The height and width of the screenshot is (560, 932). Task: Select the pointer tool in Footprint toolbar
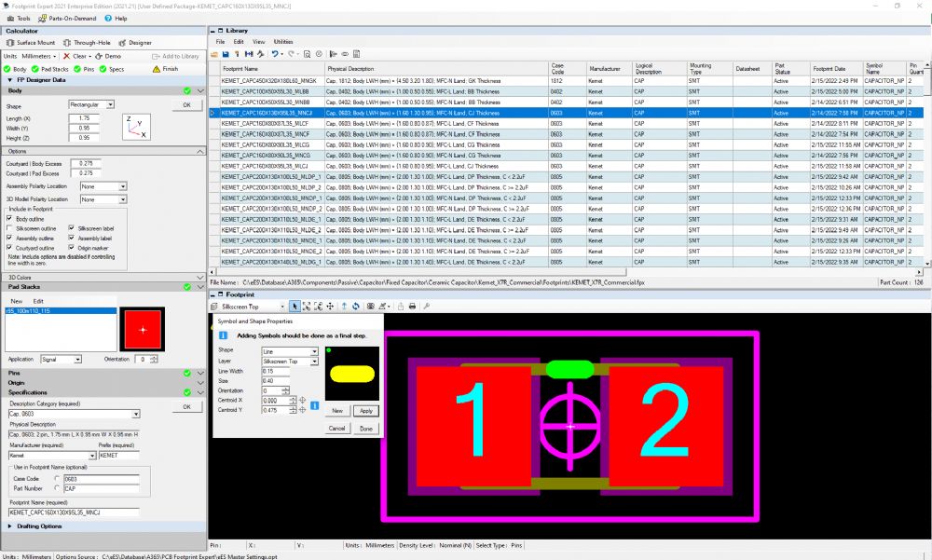tap(295, 306)
